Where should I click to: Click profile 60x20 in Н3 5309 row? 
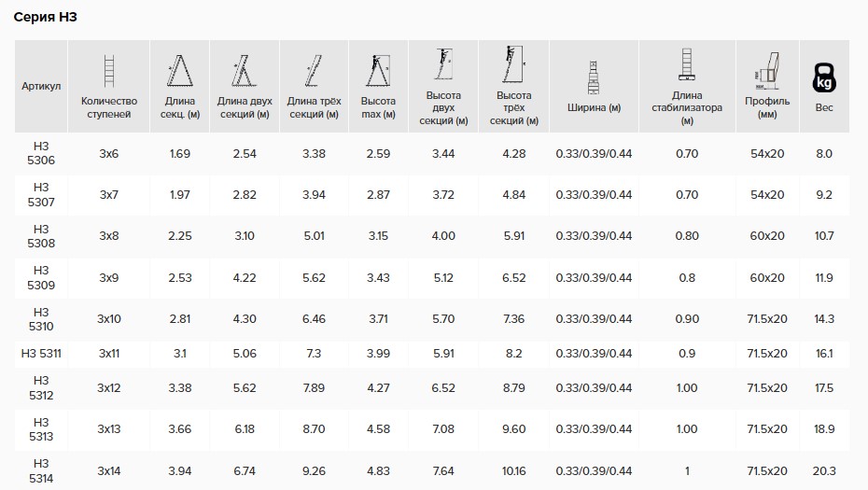click(767, 277)
